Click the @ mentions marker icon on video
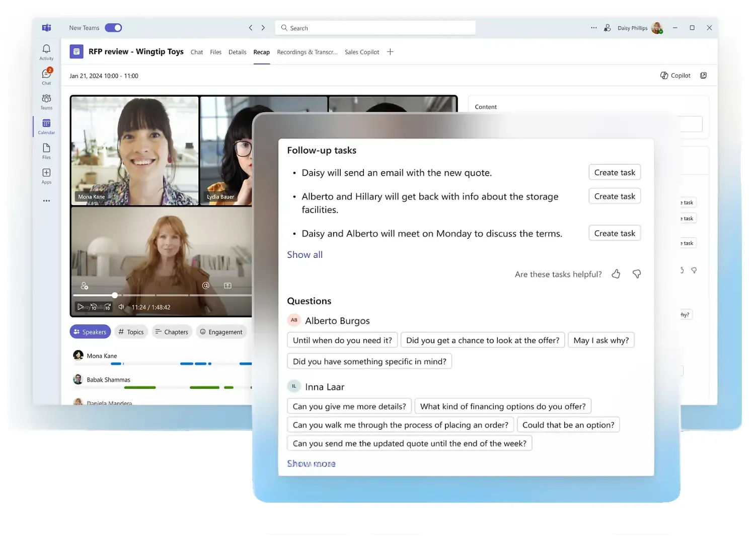This screenshot has height=544, width=756. (x=205, y=286)
